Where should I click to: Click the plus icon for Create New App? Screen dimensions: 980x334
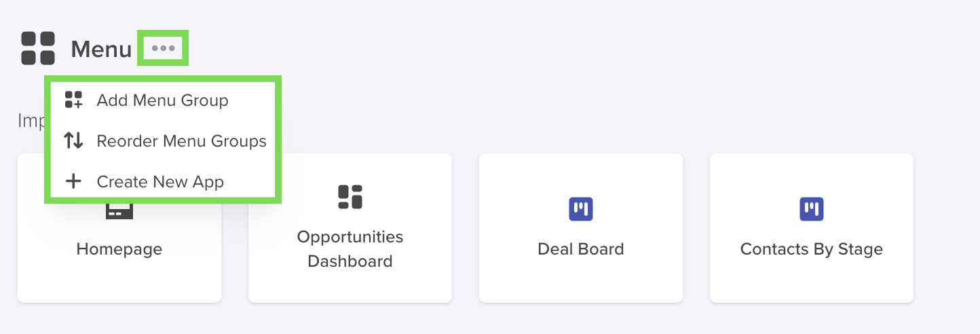[x=73, y=182]
